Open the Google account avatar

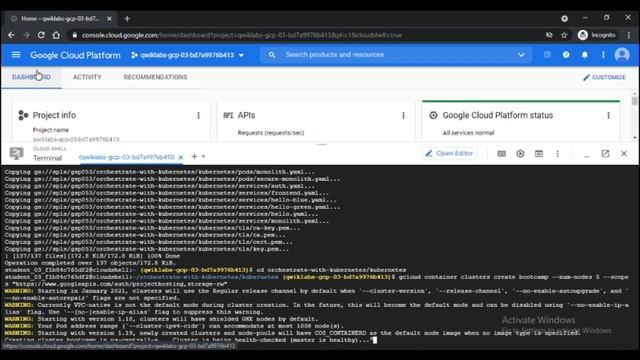(x=622, y=55)
